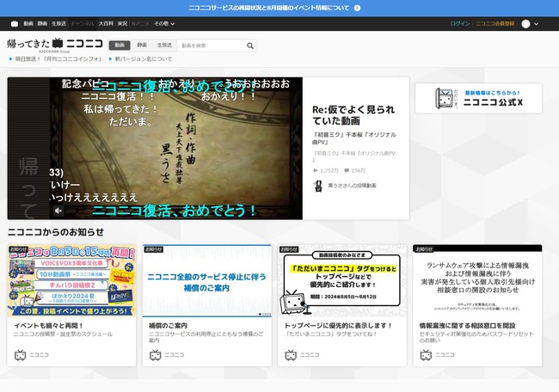Select the 生放送 search tab beside the search box
The width and height of the screenshot is (559, 392).
pyautogui.click(x=164, y=46)
